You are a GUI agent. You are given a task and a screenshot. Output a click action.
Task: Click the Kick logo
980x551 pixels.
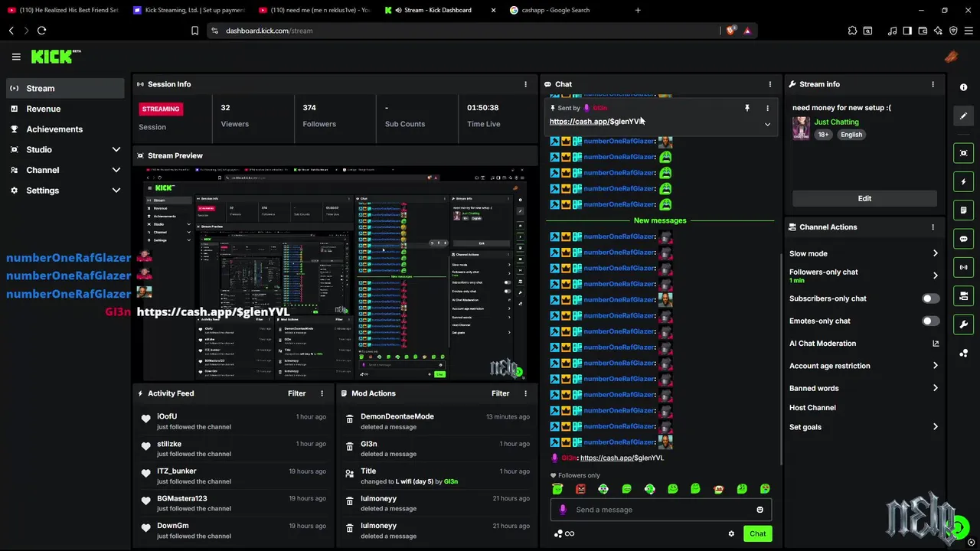56,57
